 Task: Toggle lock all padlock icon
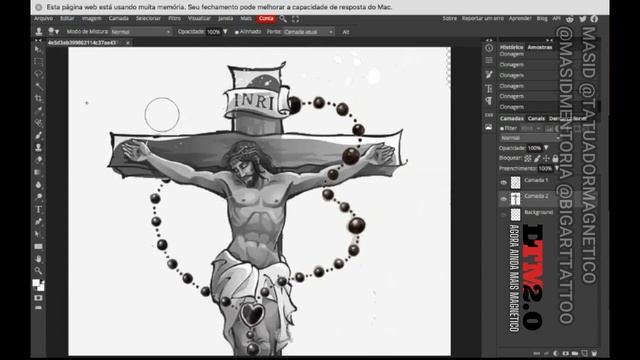click(555, 158)
